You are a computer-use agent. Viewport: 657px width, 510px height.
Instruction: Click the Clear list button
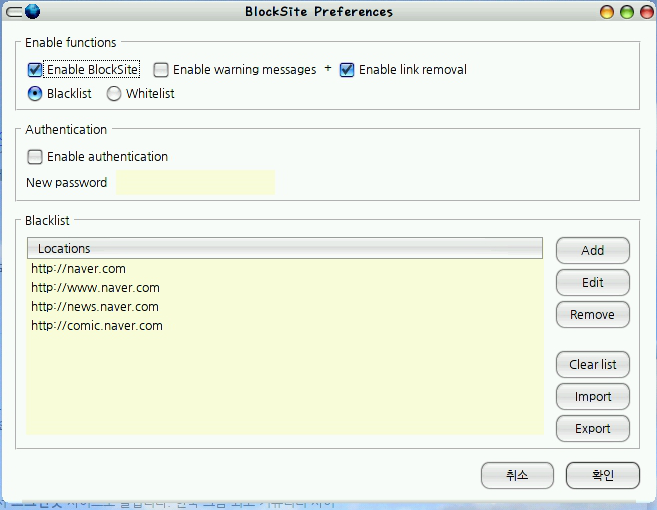pyautogui.click(x=593, y=365)
